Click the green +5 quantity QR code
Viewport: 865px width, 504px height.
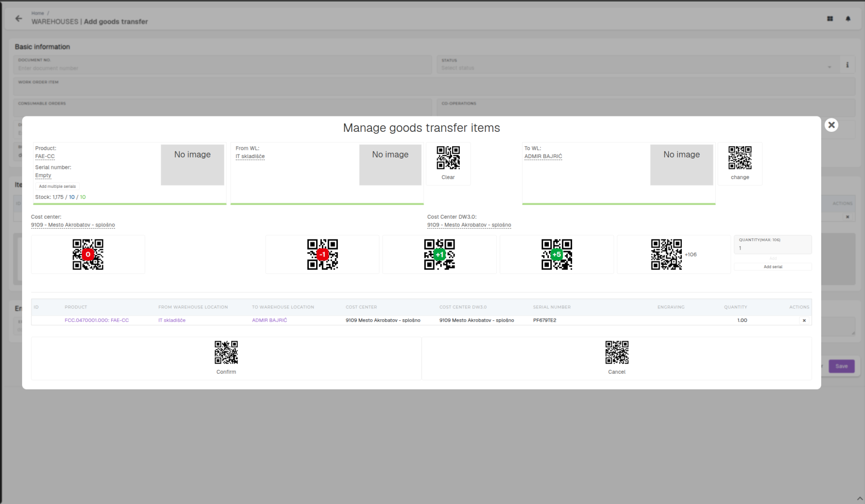[557, 254]
